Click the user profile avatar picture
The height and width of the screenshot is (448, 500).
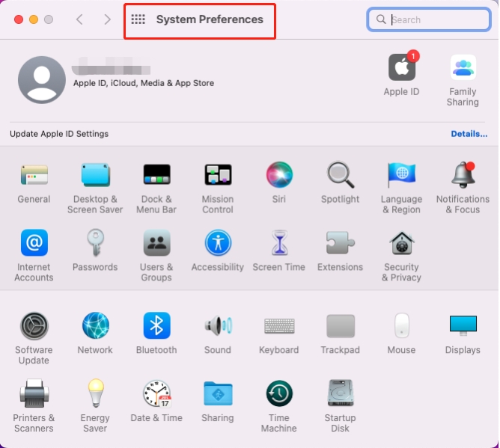[41, 80]
